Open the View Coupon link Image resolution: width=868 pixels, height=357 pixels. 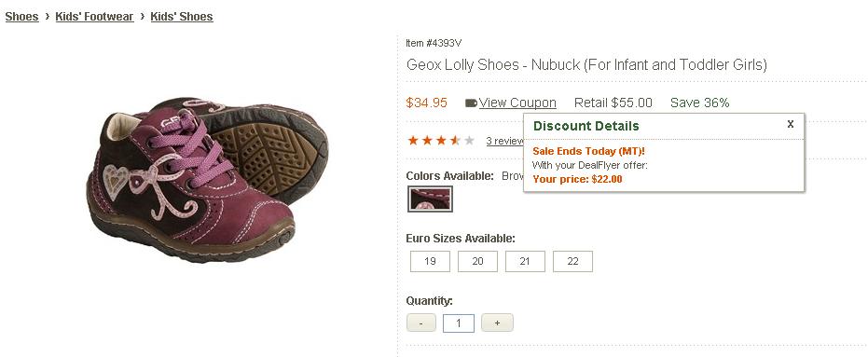(x=517, y=103)
